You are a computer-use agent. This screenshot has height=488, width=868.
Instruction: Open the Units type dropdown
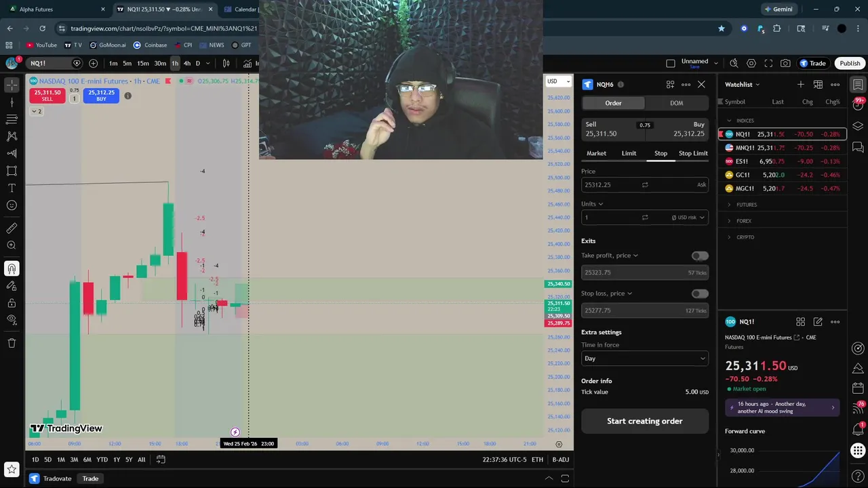(x=592, y=203)
